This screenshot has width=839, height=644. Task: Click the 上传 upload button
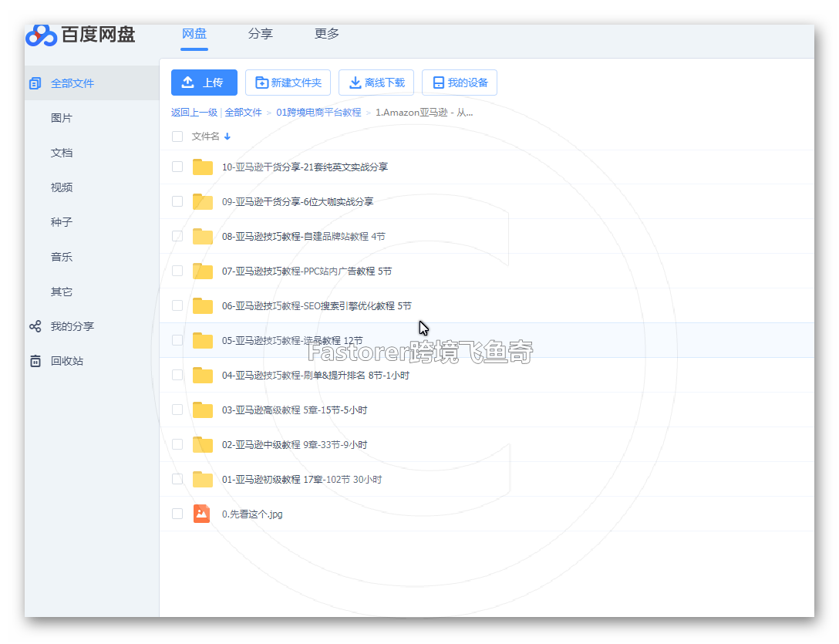[x=204, y=83]
